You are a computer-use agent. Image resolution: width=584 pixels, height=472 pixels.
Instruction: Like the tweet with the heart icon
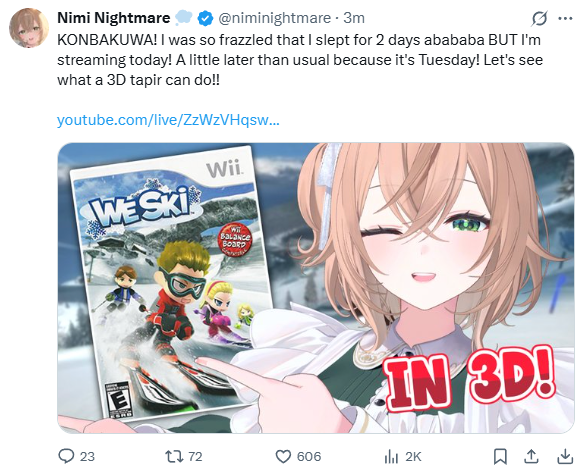click(x=283, y=456)
